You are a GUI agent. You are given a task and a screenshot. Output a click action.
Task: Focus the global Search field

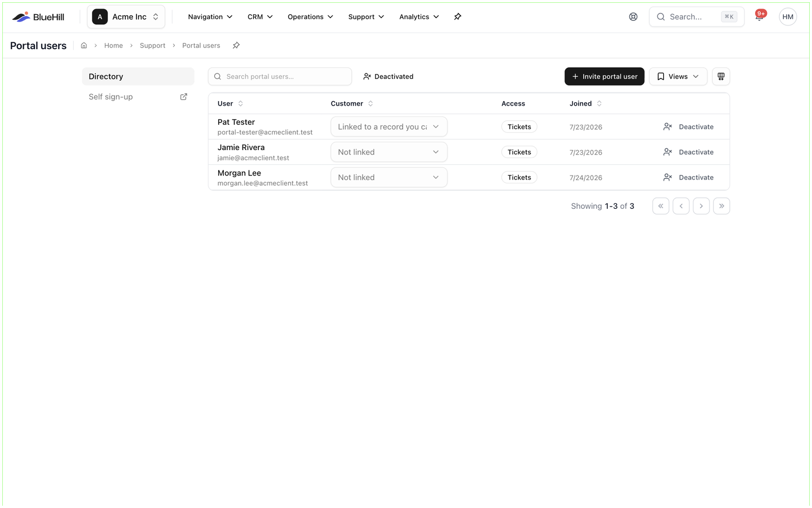pos(696,17)
